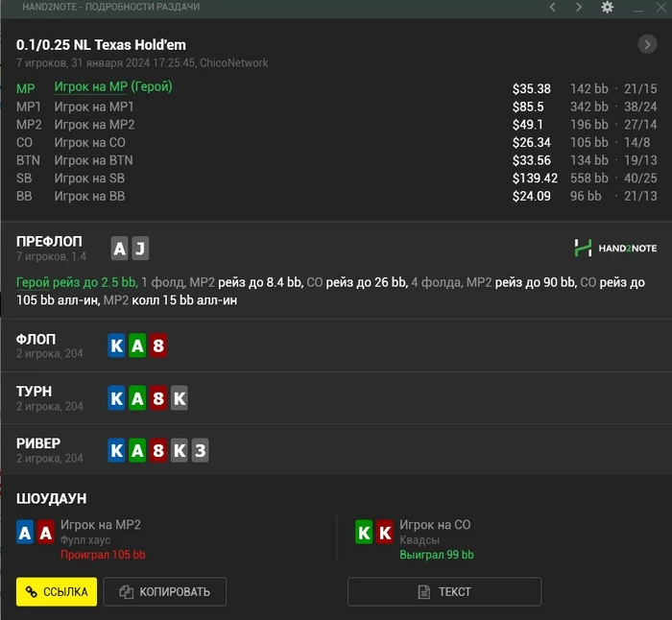
Task: Click the Hand2Note logo
Action: click(x=615, y=248)
